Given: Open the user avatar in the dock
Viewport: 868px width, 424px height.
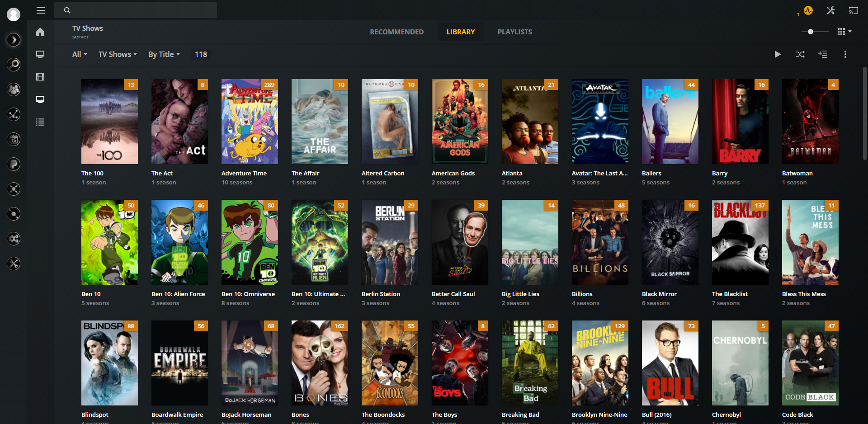Looking at the screenshot, I should click(x=14, y=14).
